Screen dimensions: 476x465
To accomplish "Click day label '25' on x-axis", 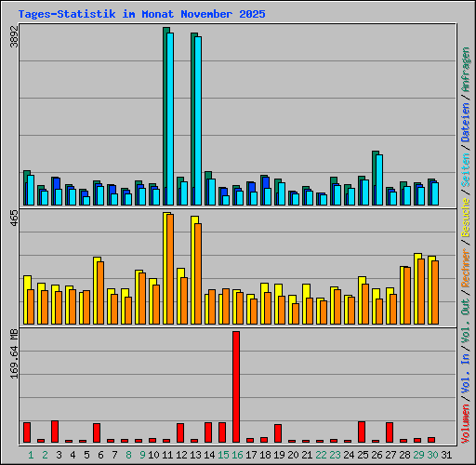I will click(363, 455).
